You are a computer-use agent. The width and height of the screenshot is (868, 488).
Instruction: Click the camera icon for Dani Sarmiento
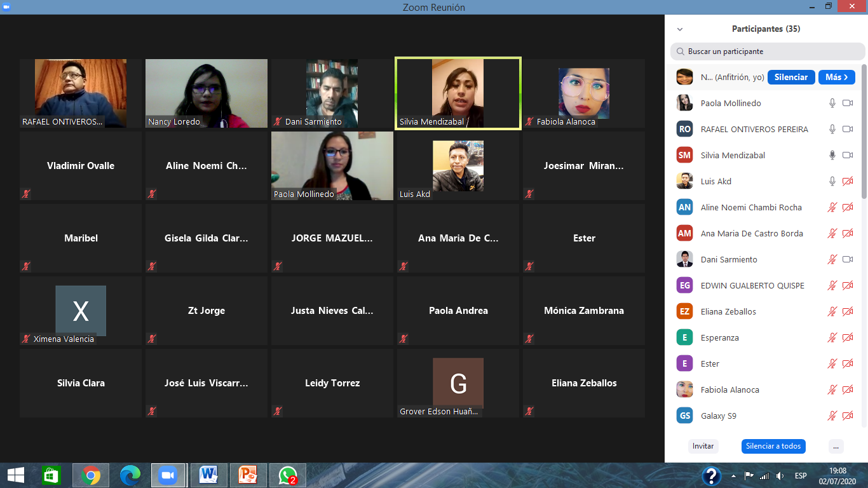point(847,259)
